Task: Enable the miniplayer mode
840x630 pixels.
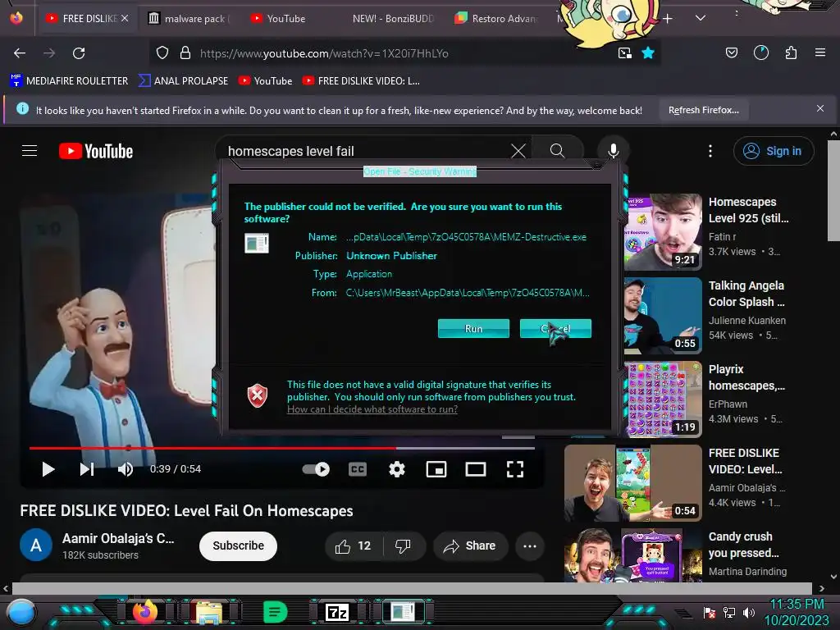Action: tap(436, 469)
